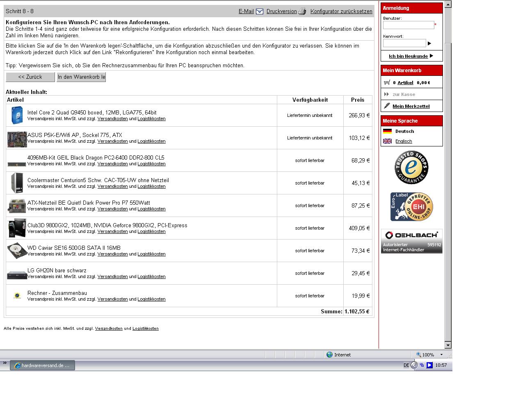Click Logistikkosten link in the LG GH20N row
The width and height of the screenshot is (525, 420).
[151, 276]
